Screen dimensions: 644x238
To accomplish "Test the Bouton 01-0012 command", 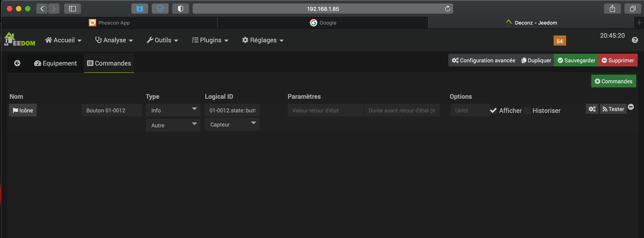I will pyautogui.click(x=613, y=109).
